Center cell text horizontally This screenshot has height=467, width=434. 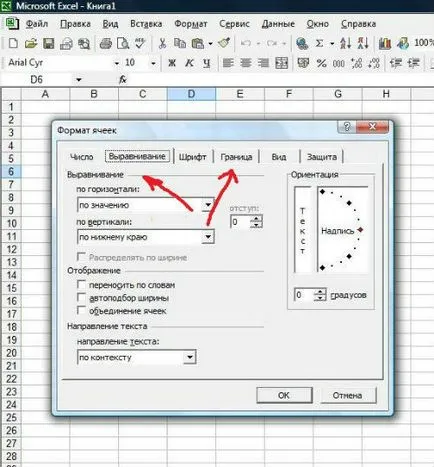pyautogui.click(x=246, y=63)
